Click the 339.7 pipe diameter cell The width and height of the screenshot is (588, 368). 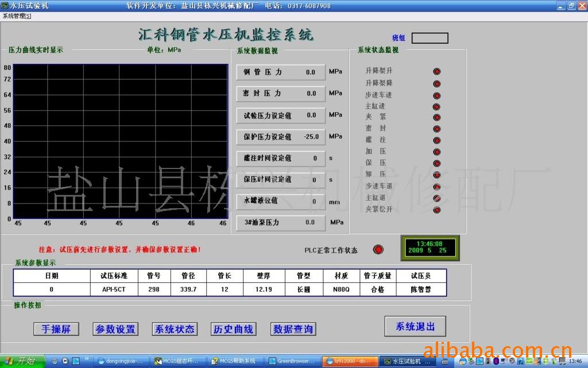pos(188,290)
